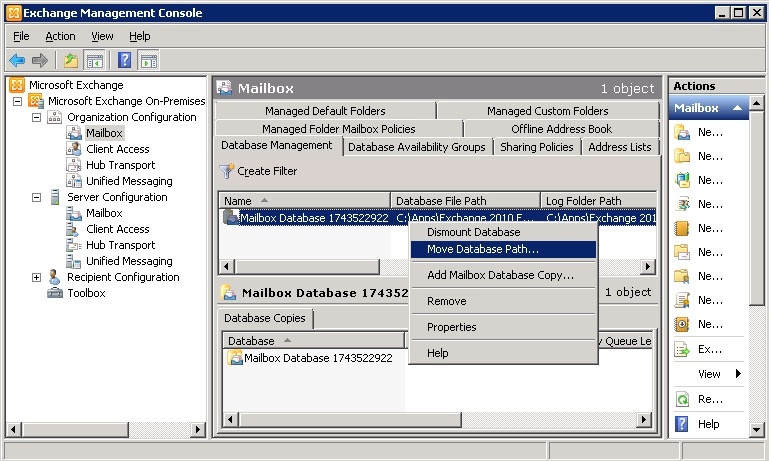Open the View menu
Screen dimensions: 769x461
pos(102,36)
